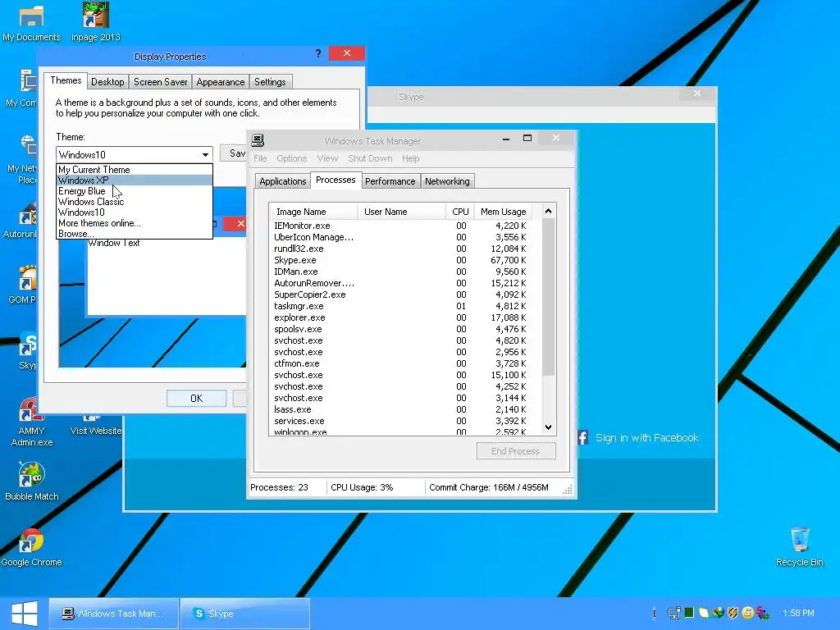This screenshot has width=840, height=630.
Task: Choose My Current Theme from theme list
Action: pyautogui.click(x=135, y=170)
